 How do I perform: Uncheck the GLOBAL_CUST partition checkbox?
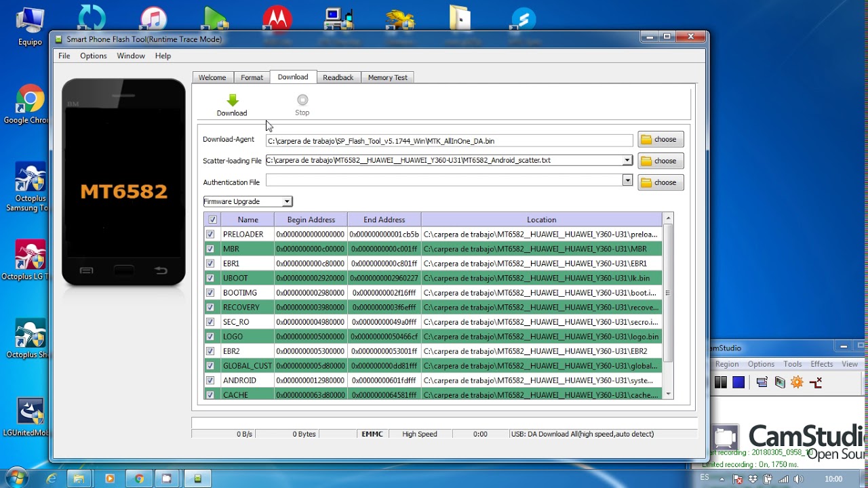point(210,366)
